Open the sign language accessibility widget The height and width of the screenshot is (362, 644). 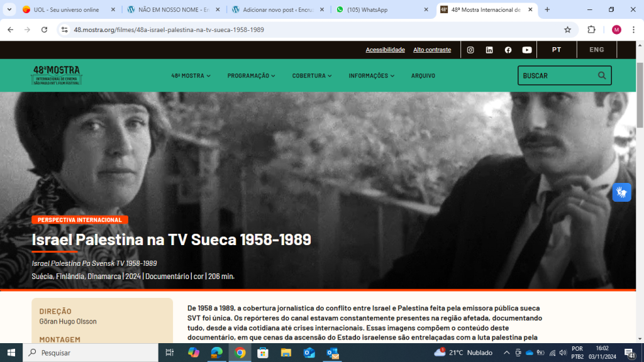click(621, 192)
